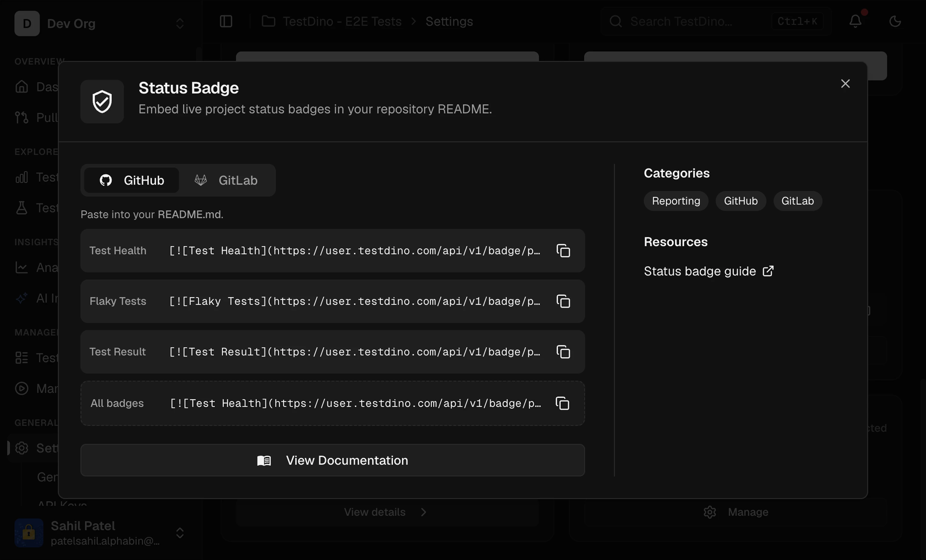Open Settings gear in sidebar
The width and height of the screenshot is (926, 560).
(22, 448)
